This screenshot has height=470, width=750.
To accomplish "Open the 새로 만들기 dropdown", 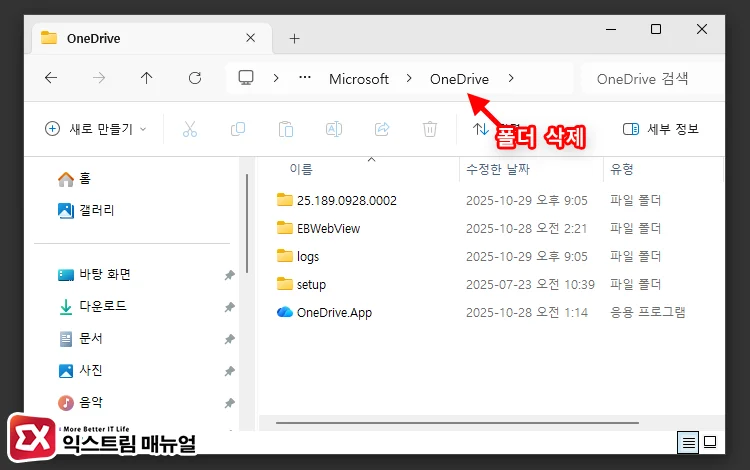I will coord(95,129).
